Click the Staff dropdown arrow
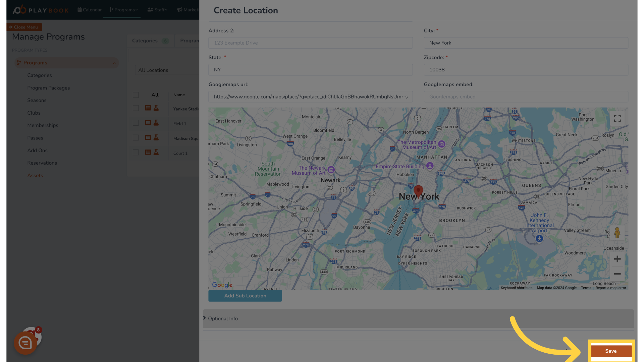Image resolution: width=644 pixels, height=362 pixels. [166, 10]
